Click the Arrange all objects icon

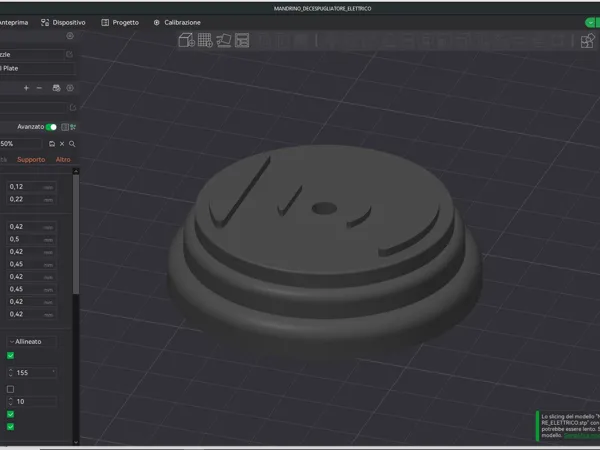point(242,40)
